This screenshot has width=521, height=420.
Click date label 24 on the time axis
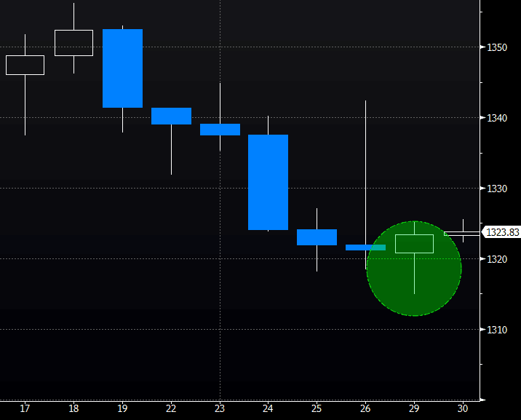point(268,408)
